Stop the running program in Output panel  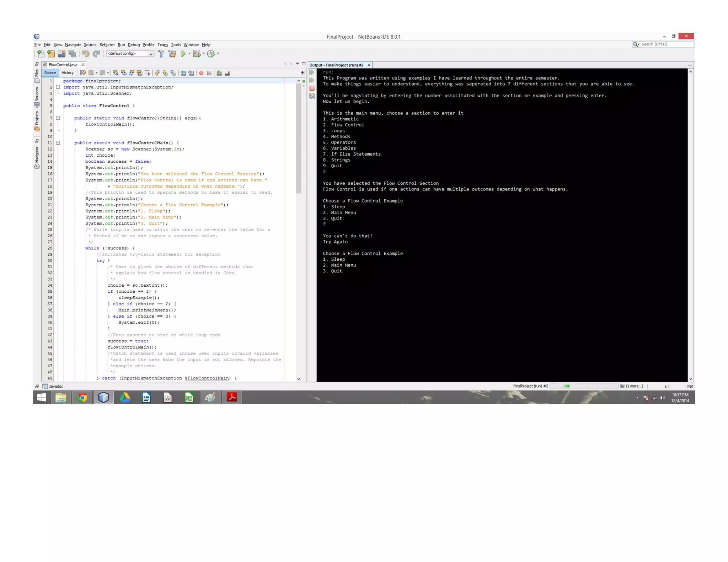(x=312, y=88)
